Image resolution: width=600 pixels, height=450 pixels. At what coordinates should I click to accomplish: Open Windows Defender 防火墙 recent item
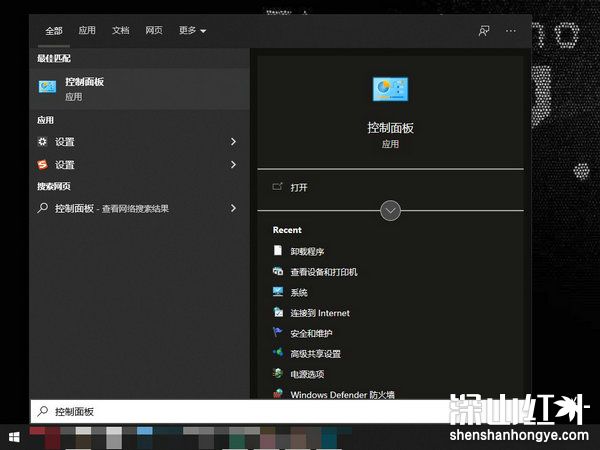342,395
